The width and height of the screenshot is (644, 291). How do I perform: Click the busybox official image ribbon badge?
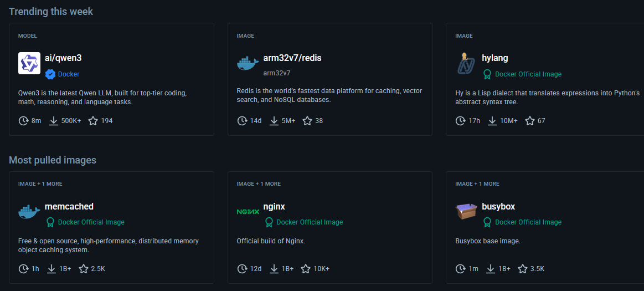click(487, 222)
